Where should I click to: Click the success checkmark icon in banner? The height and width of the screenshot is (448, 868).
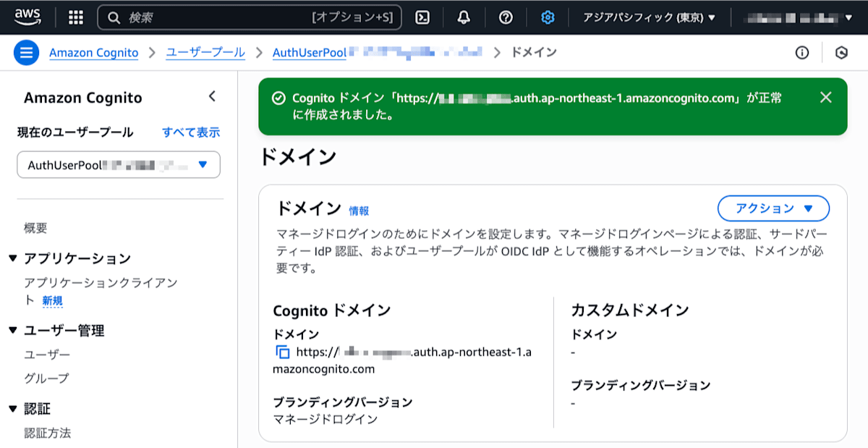pos(278,98)
